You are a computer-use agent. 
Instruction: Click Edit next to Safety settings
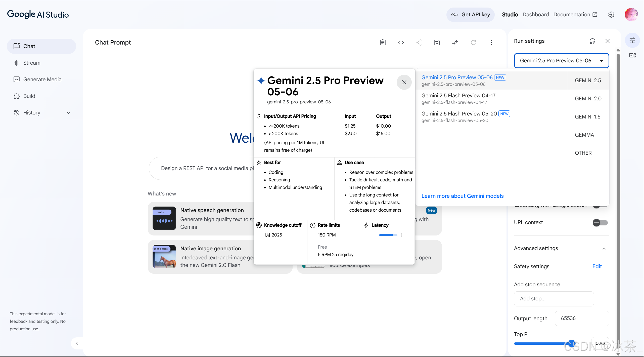(x=597, y=266)
